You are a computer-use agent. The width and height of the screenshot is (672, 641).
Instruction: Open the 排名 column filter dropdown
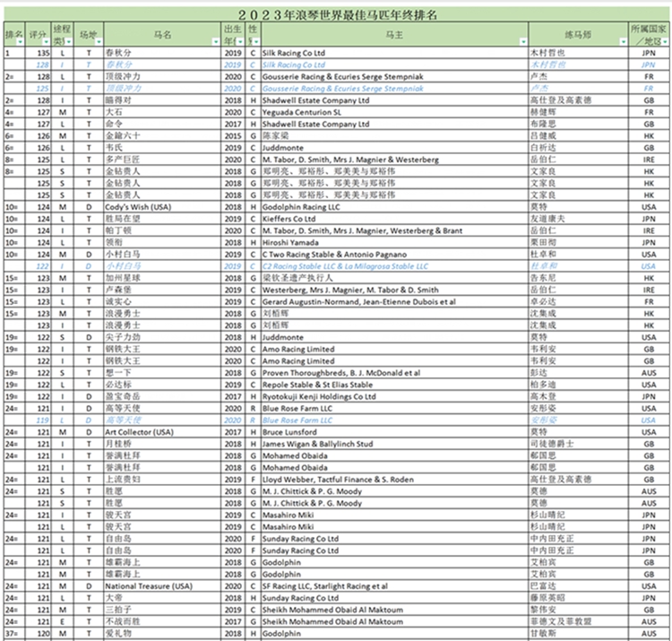coord(22,42)
